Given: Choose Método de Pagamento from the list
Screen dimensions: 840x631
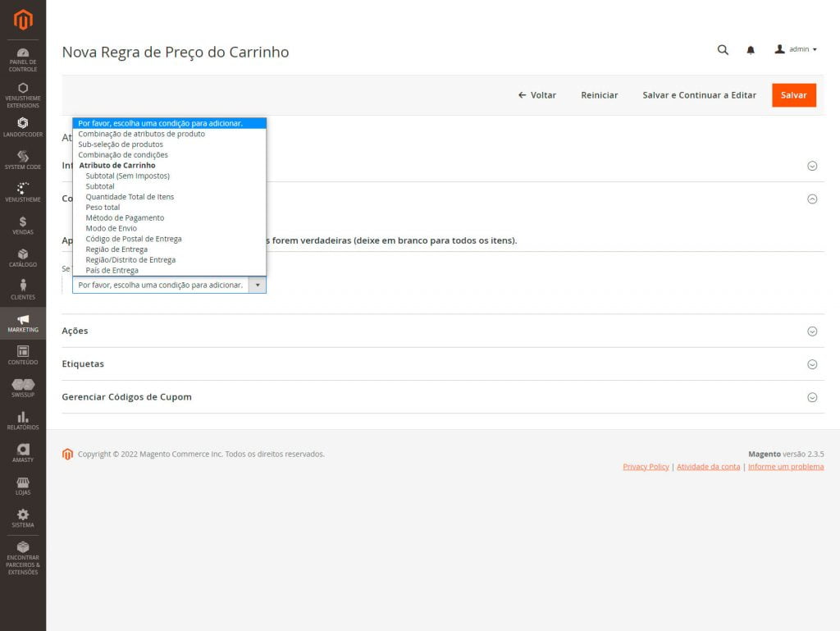Looking at the screenshot, I should coord(125,218).
